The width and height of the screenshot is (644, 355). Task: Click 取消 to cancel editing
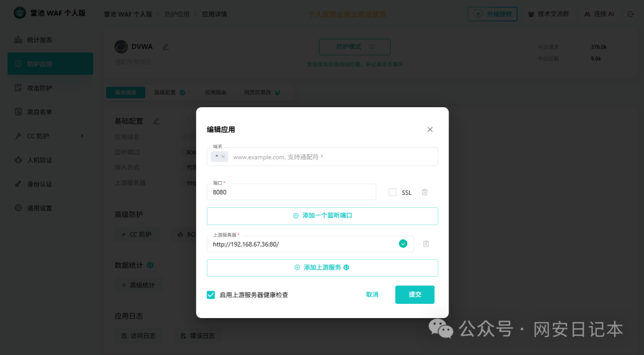tap(372, 294)
